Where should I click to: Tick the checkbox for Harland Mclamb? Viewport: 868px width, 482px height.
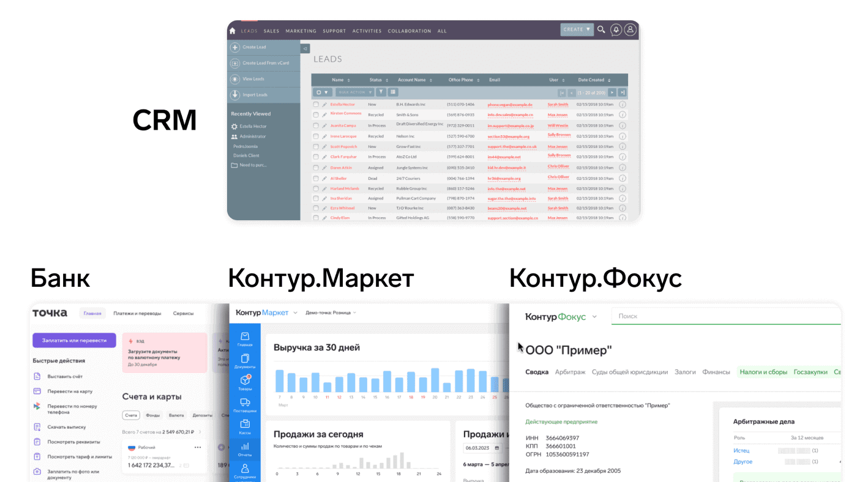[316, 189]
